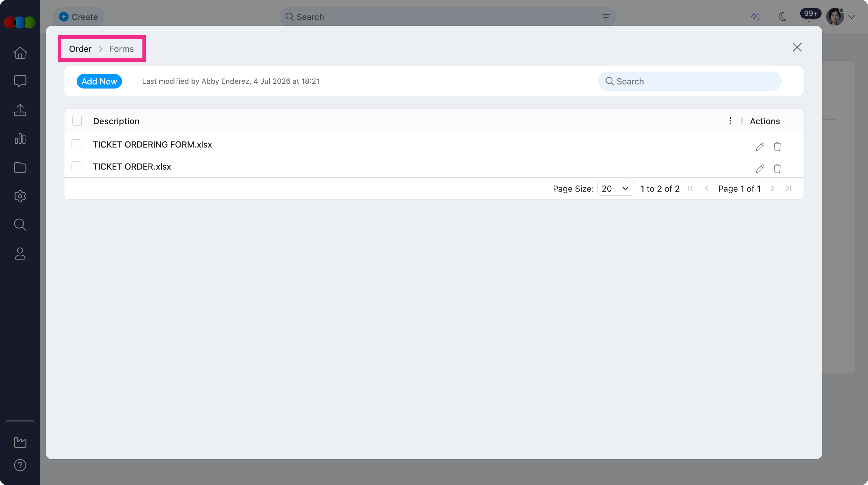
Task: Click the Add New button
Action: pyautogui.click(x=99, y=81)
